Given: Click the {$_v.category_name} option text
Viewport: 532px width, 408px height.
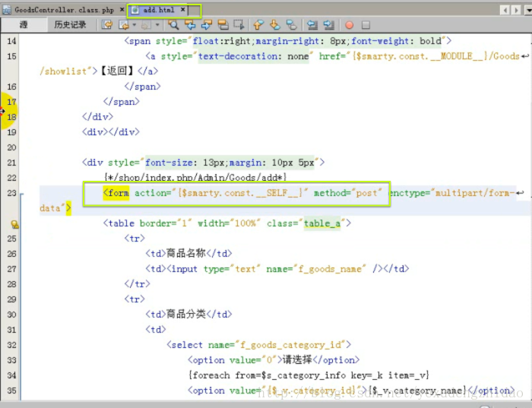Looking at the screenshot, I should (x=418, y=391).
